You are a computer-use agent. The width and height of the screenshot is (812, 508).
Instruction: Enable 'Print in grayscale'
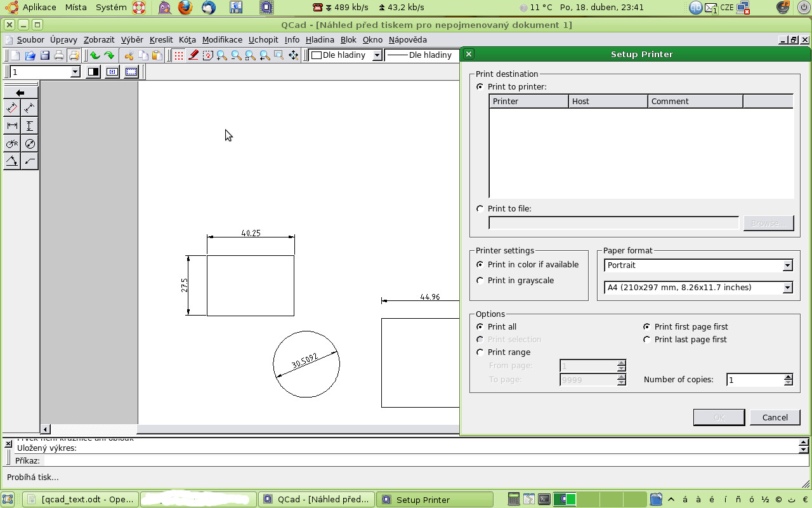pos(480,281)
